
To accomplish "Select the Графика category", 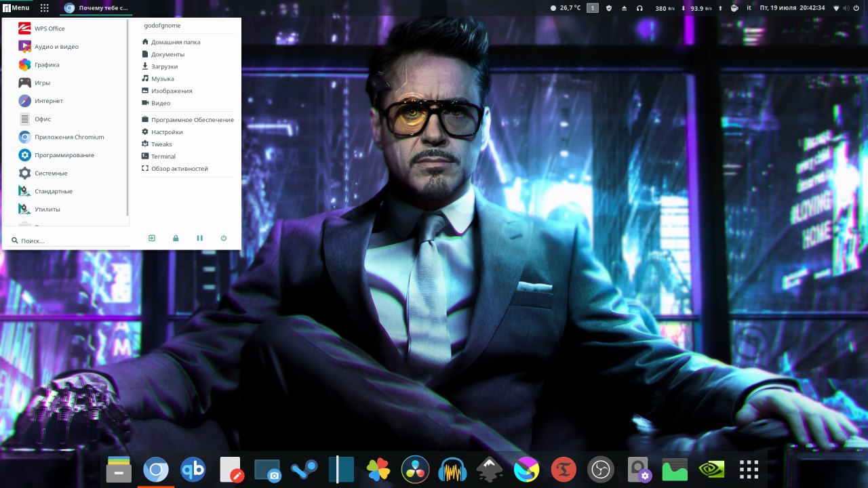I will [65, 64].
